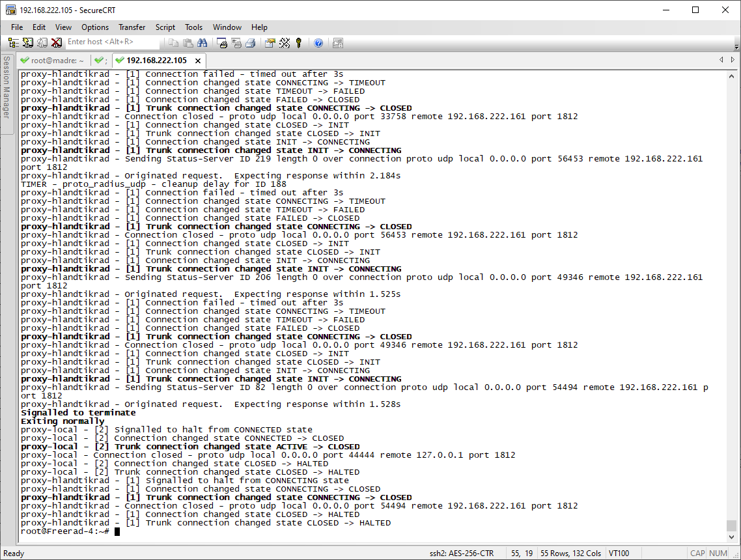Click the CAP indicator in status bar
741x560 pixels.
(697, 553)
